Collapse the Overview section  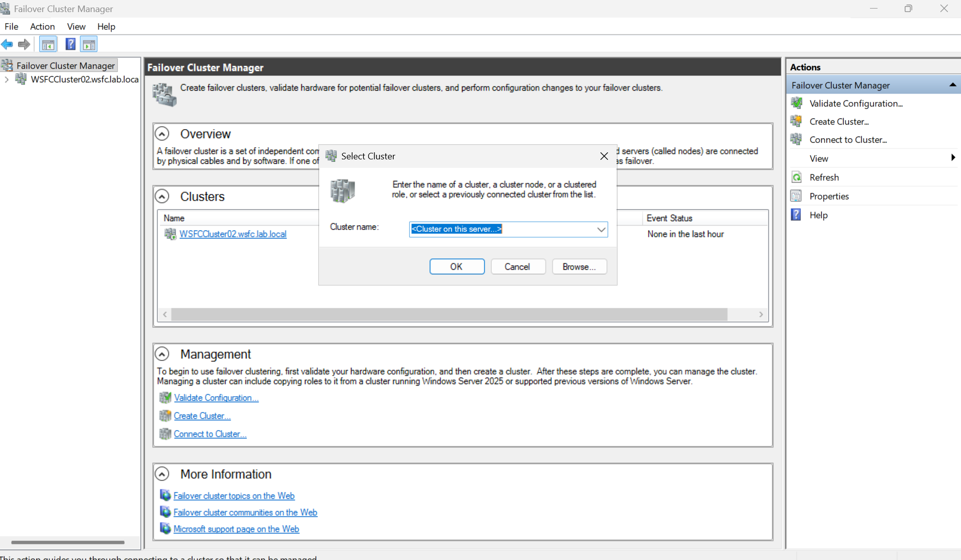click(x=162, y=133)
